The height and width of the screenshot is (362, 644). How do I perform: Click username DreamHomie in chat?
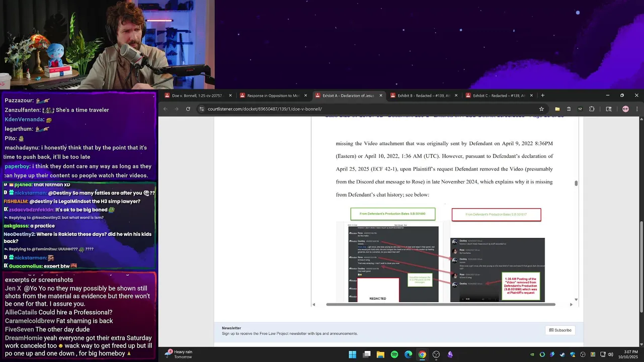(24, 338)
